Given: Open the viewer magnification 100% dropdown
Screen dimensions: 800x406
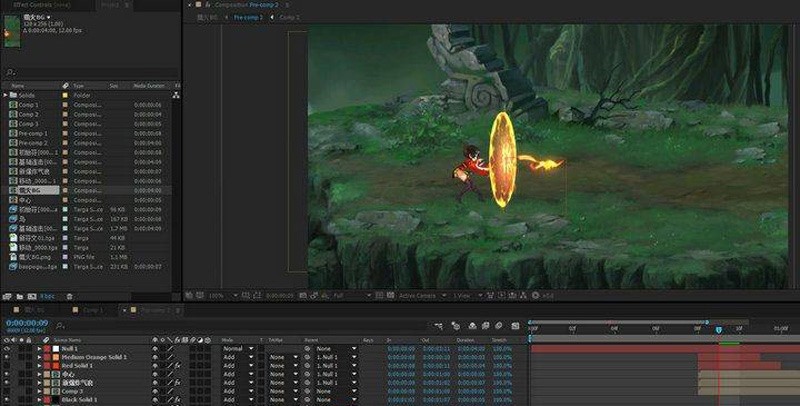Looking at the screenshot, I should pyautogui.click(x=223, y=295).
